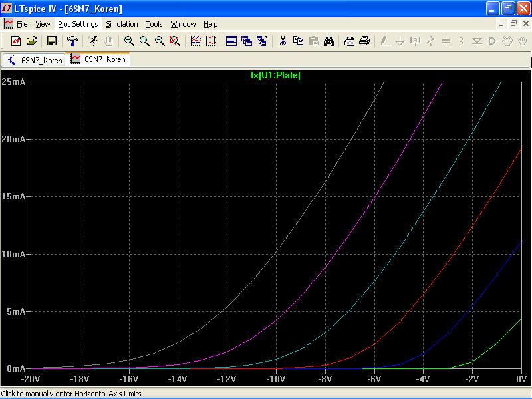532x399 pixels.
Task: Click the -20V horizontal axis label
Action: coord(30,379)
